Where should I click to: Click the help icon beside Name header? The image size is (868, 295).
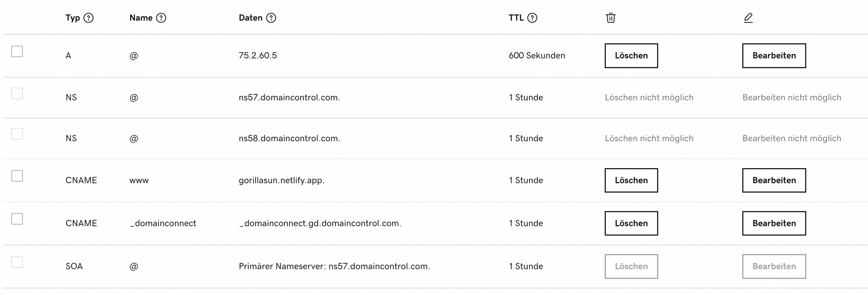pos(161,18)
